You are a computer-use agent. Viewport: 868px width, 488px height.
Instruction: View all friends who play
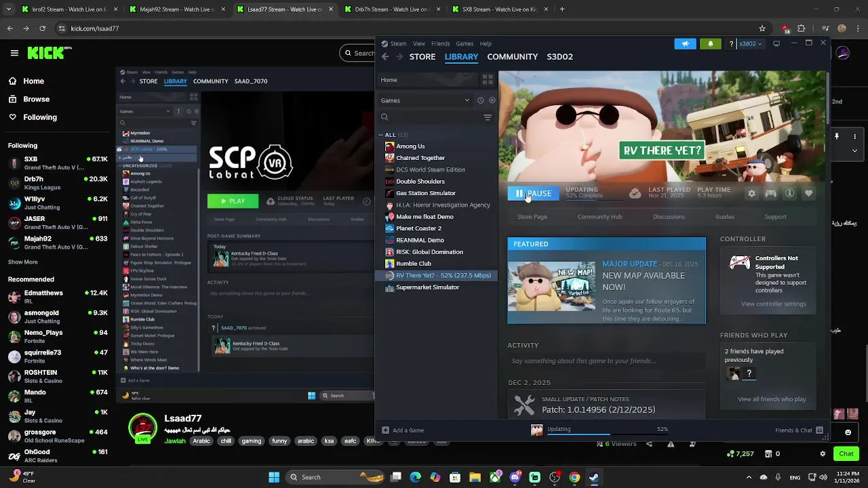772,399
